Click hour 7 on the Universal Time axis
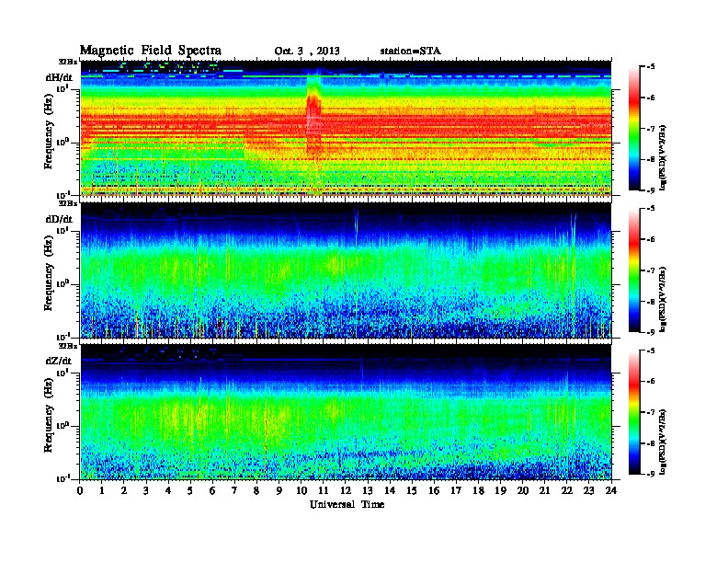This screenshot has height=563, width=728. [235, 491]
